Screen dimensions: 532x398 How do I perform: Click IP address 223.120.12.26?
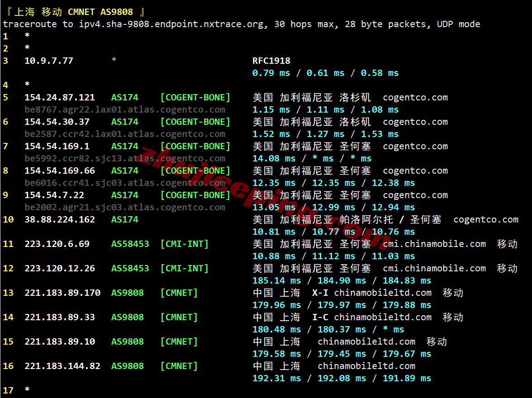(x=60, y=268)
